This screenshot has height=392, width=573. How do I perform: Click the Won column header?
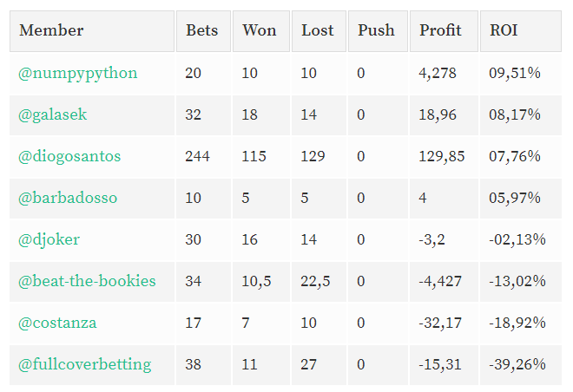pos(261,31)
